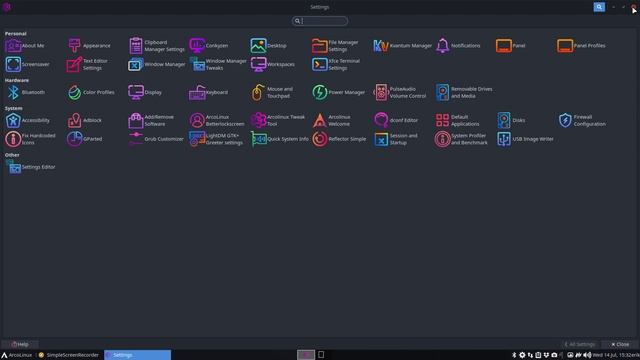Open the ArcoLinux taskbar menu

pyautogui.click(x=17, y=355)
